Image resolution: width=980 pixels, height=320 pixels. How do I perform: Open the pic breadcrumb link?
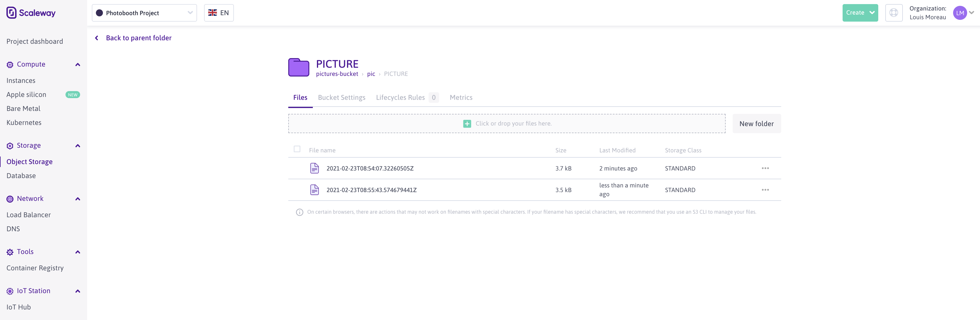371,74
